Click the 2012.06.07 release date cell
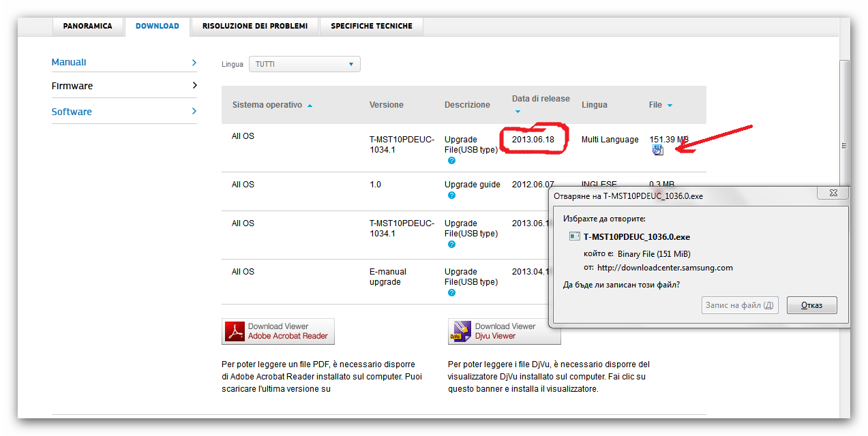868x436 pixels. pyautogui.click(x=533, y=185)
